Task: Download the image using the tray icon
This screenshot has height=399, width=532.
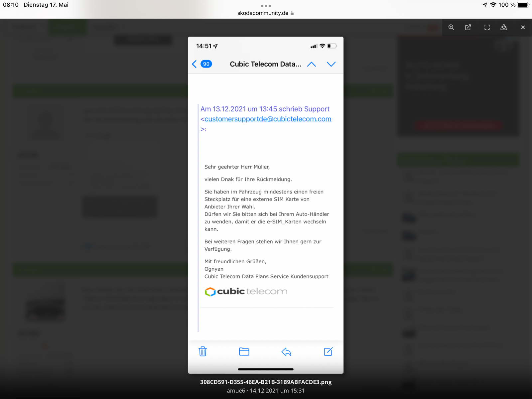Action: (504, 27)
